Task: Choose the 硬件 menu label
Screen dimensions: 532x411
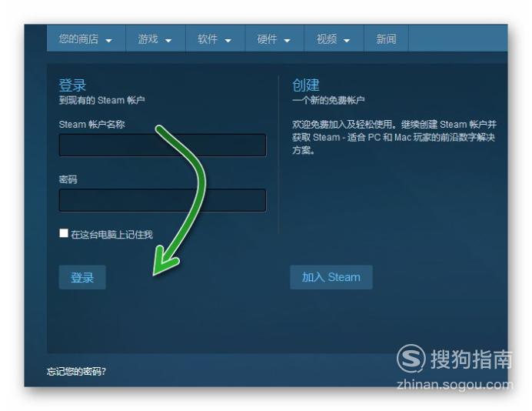Action: [x=267, y=38]
